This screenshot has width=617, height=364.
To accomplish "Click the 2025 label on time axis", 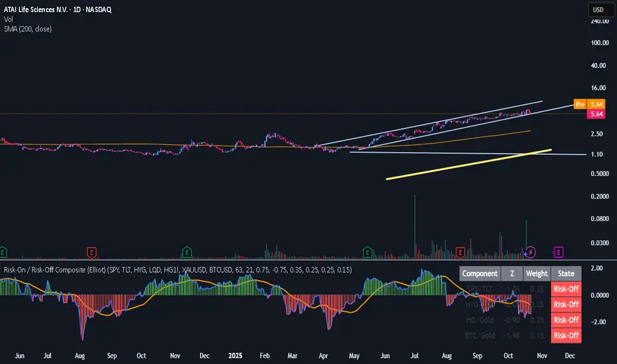I will tap(235, 356).
